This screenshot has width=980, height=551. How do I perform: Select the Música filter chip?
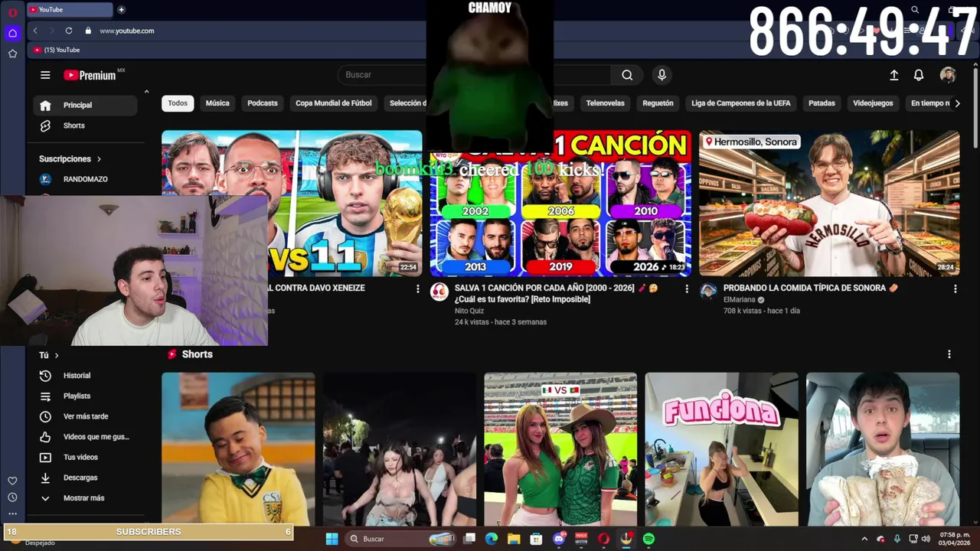(217, 103)
